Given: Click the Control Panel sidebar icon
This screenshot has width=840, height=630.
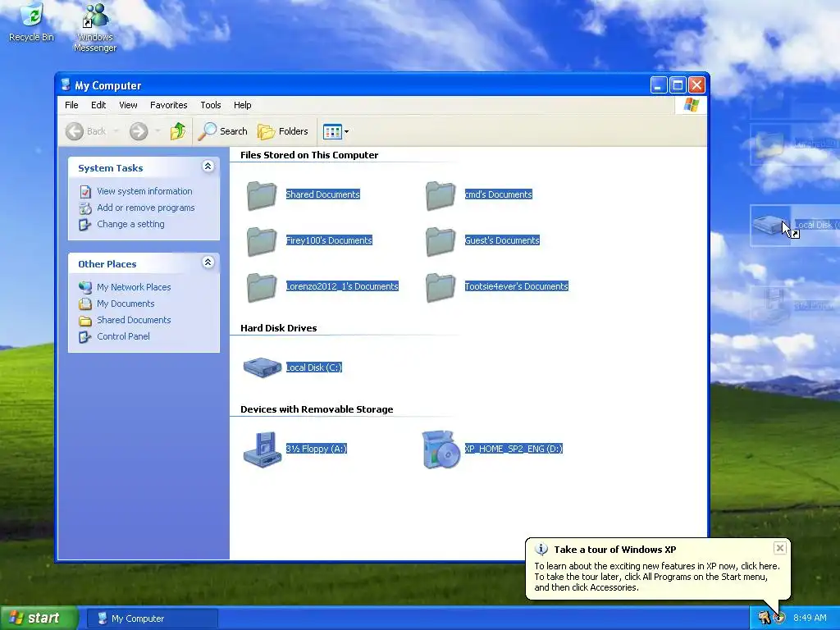Looking at the screenshot, I should [85, 337].
